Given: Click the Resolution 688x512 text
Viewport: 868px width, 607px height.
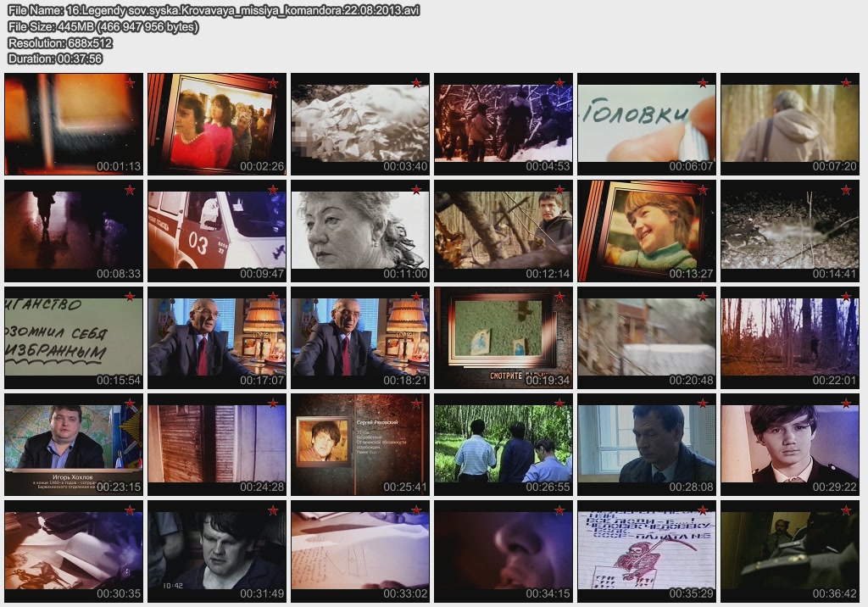Looking at the screenshot, I should coord(60,42).
